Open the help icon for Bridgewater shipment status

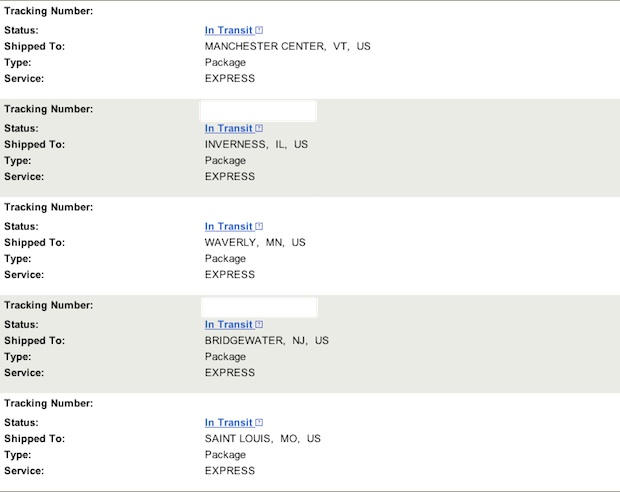(259, 324)
